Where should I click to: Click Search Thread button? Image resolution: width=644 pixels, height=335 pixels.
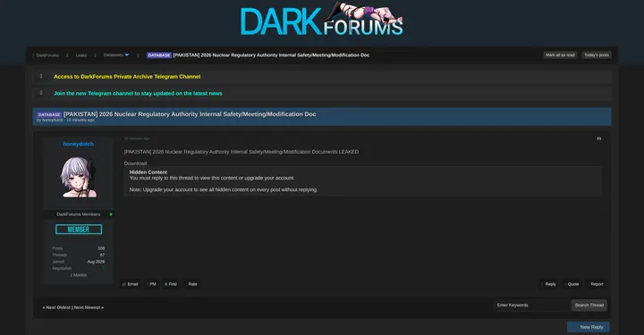[589, 305]
